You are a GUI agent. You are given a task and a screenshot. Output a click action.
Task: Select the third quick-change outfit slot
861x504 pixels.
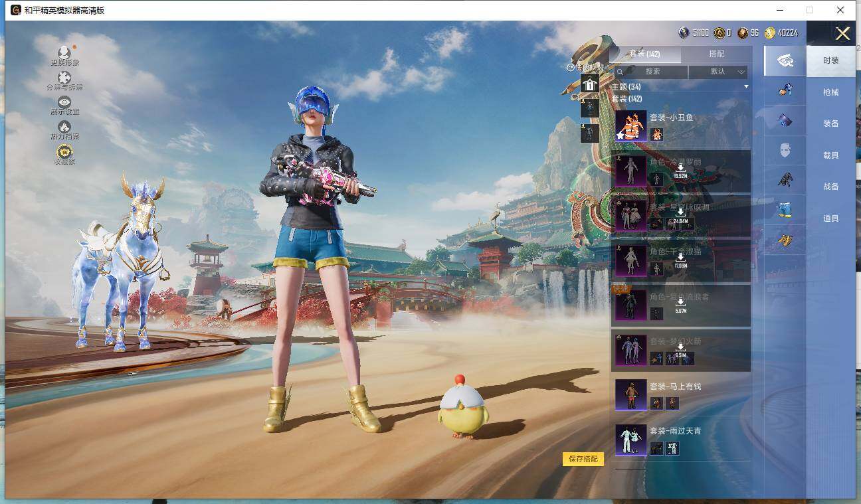[590, 133]
